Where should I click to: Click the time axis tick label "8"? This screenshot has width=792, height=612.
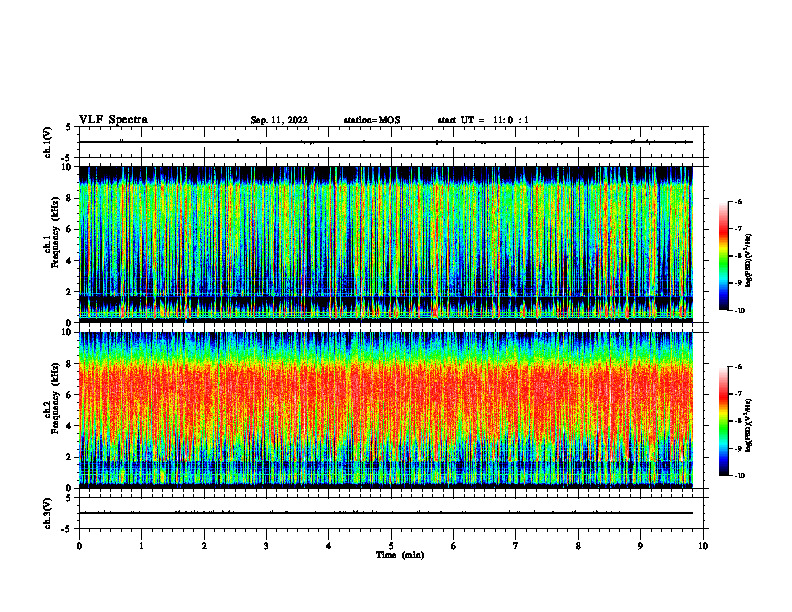(x=578, y=546)
